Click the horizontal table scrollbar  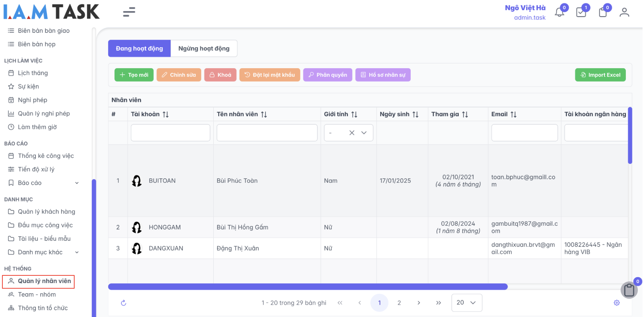click(308, 286)
